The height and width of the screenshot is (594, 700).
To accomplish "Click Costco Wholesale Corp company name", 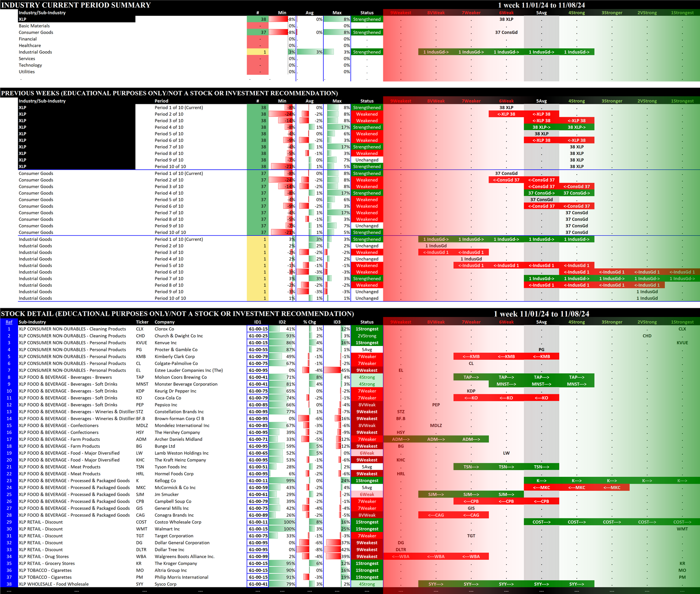I will click(x=178, y=522).
